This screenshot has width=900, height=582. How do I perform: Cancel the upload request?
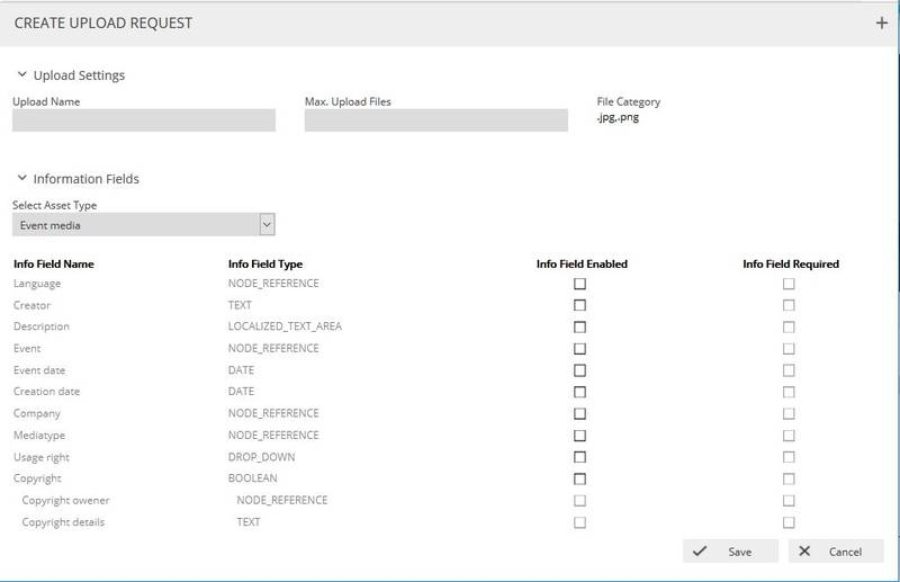pos(836,551)
